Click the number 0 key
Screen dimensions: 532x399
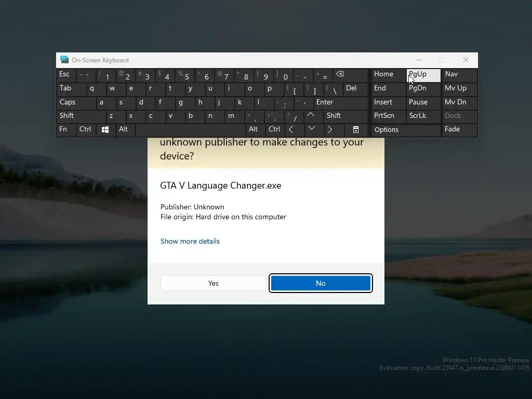pyautogui.click(x=284, y=75)
